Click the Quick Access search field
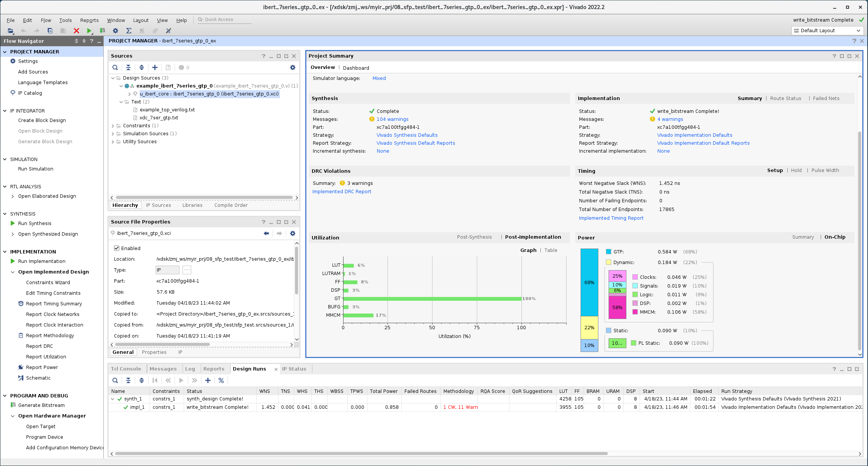Image resolution: width=868 pixels, height=466 pixels. click(225, 20)
